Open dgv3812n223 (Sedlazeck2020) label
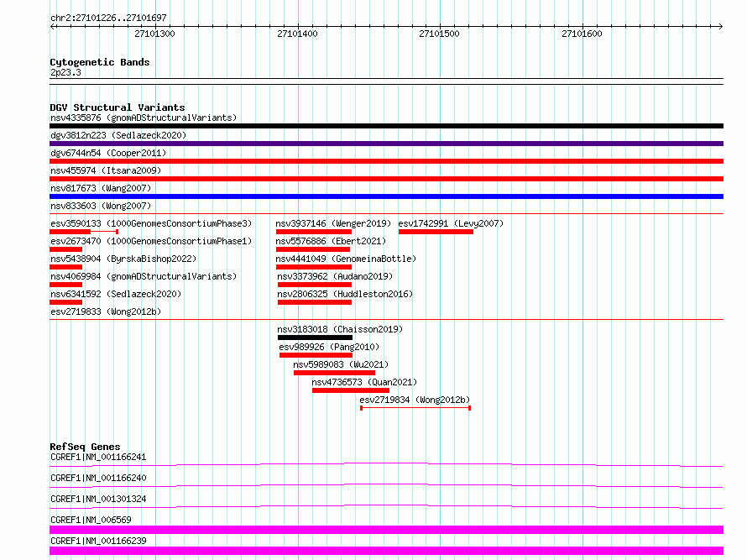Screen dimensions: 747x560 pyautogui.click(x=118, y=135)
